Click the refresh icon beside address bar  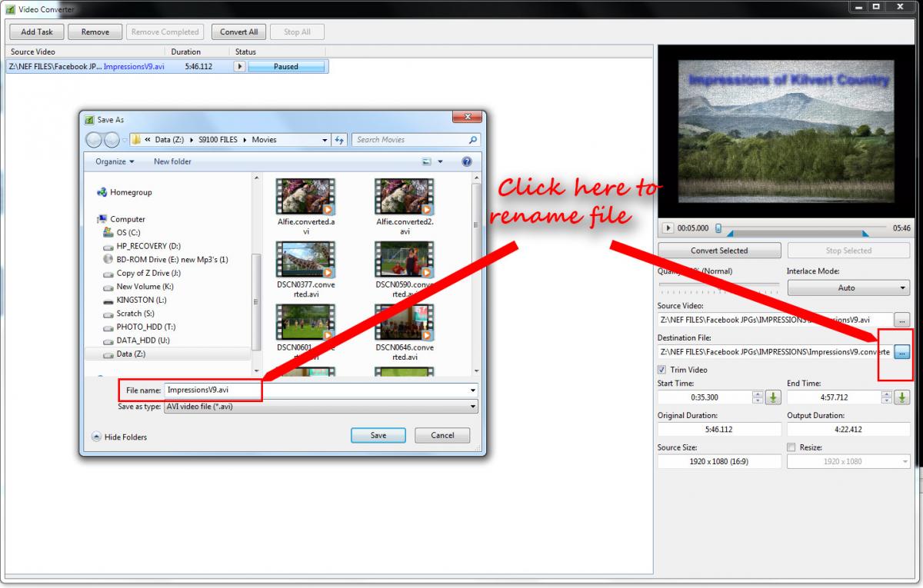point(340,140)
